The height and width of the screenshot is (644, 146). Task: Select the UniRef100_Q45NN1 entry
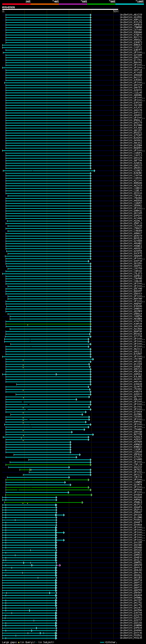(x=131, y=598)
